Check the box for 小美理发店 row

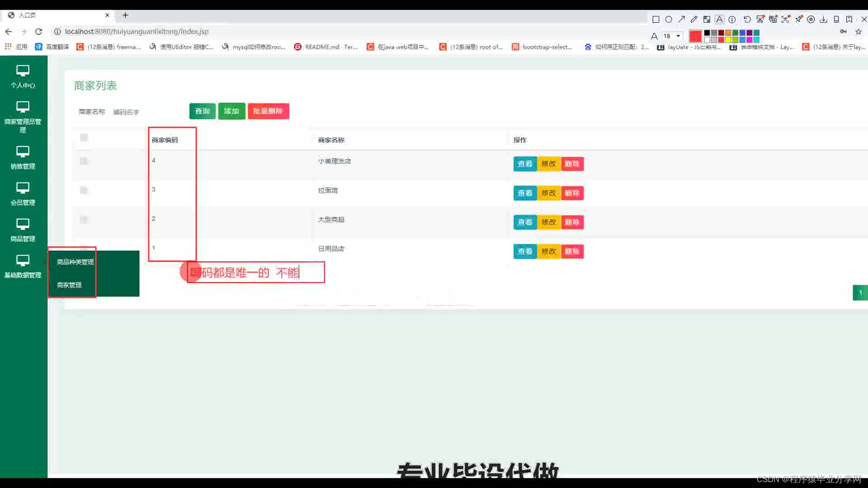[84, 161]
